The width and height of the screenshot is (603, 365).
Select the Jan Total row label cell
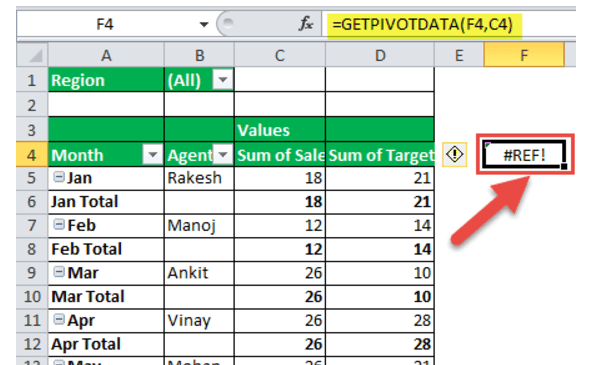tap(106, 202)
